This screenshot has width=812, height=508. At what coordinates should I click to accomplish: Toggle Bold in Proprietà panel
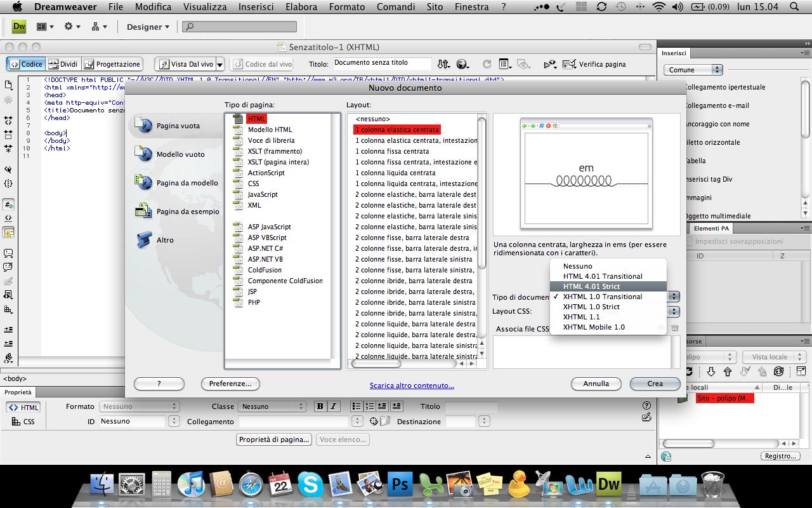coord(320,406)
